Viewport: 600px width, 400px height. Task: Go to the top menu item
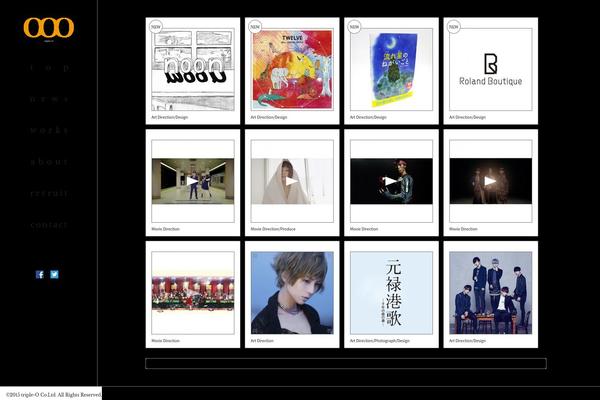pos(49,68)
